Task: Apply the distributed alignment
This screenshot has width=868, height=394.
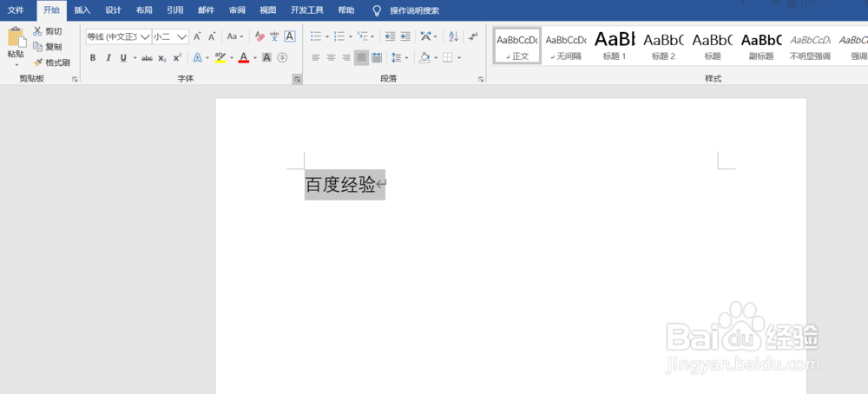Action: pyautogui.click(x=377, y=57)
